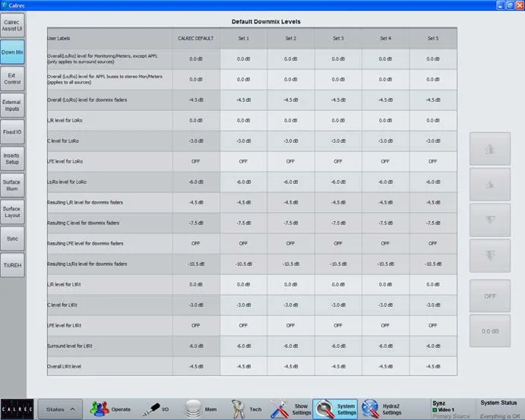
Task: Select the Set 5 column header
Action: pos(433,39)
